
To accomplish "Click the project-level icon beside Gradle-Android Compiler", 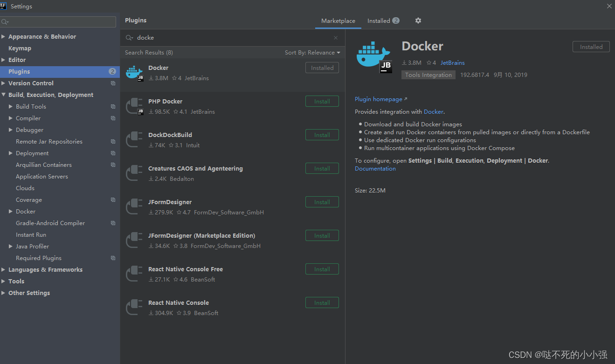I will 113,223.
